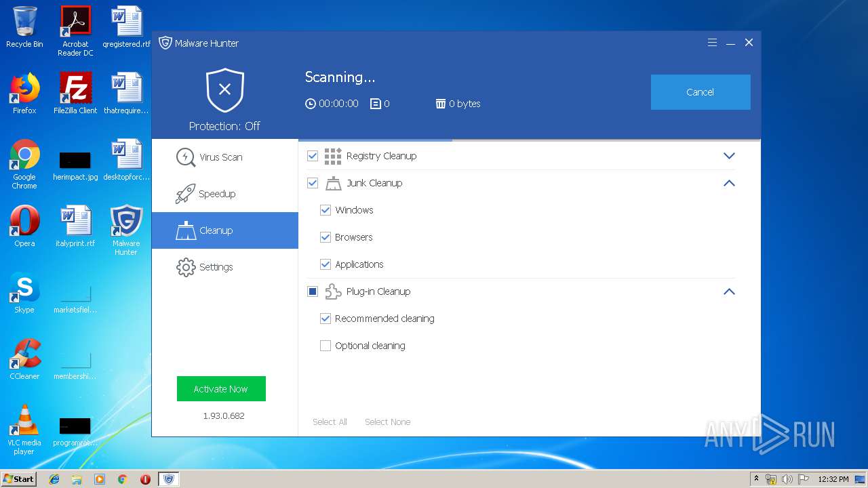The height and width of the screenshot is (488, 868).
Task: Click the Virus Scan magnifier icon
Action: (x=185, y=157)
